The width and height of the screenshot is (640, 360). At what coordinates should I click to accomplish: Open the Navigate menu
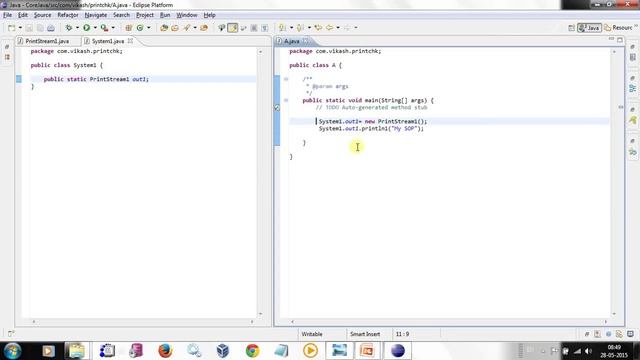[96, 15]
